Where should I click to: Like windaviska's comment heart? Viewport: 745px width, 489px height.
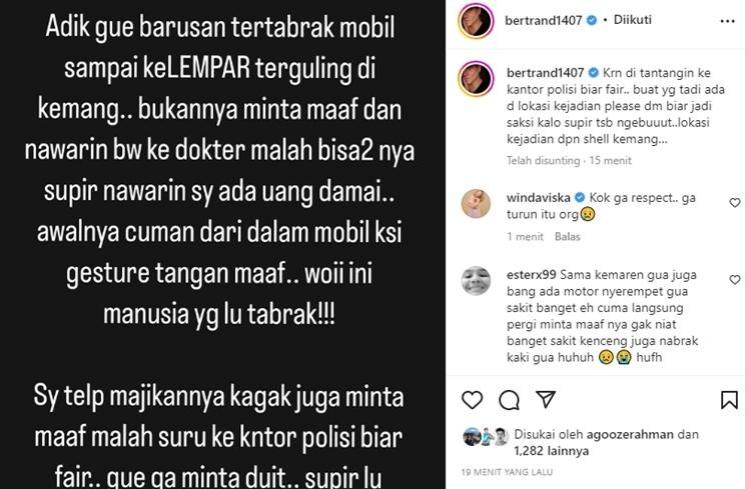tap(735, 203)
